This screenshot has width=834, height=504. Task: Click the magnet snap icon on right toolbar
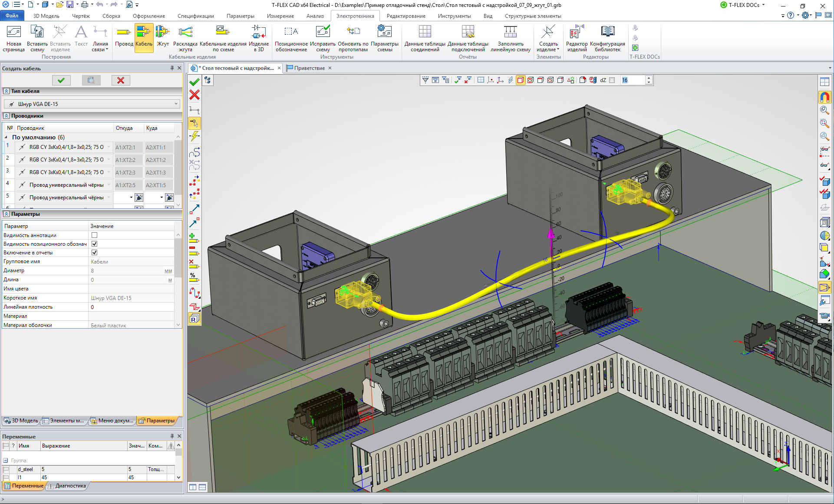click(x=824, y=97)
